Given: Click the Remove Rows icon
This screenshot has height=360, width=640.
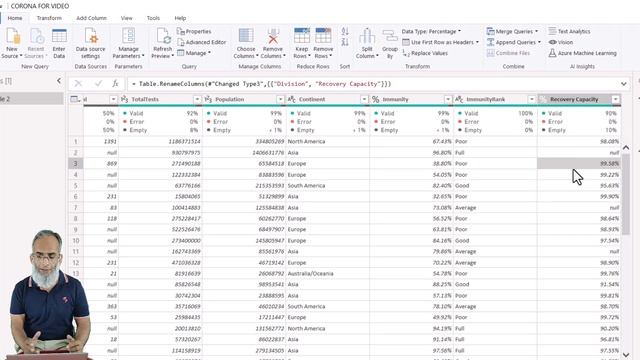Looking at the screenshot, I should [x=323, y=36].
